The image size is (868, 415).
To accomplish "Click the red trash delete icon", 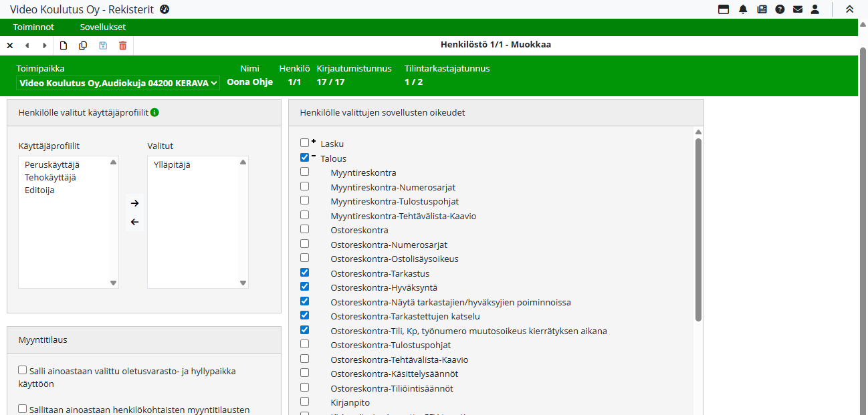I will click(x=122, y=45).
